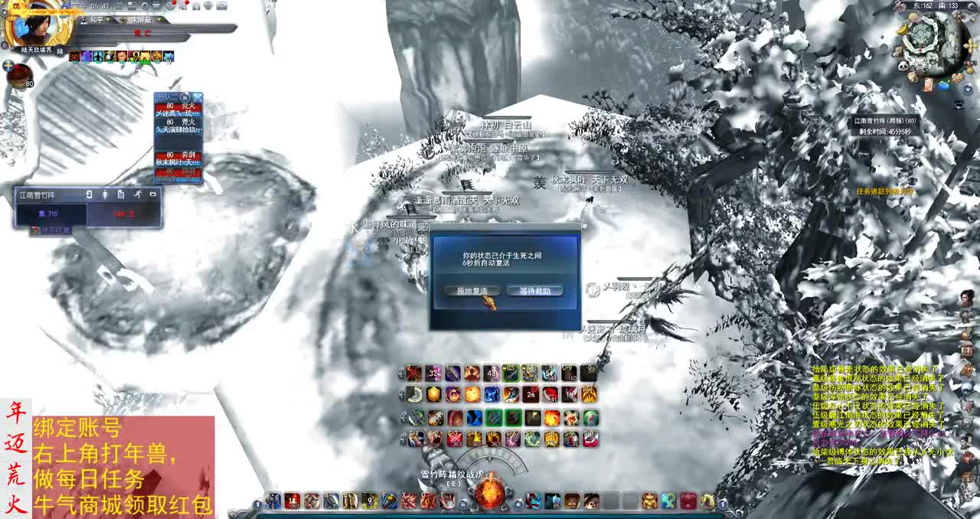Viewport: 980px width, 519px height.
Task: Use the fire burst skill in the third row
Action: (552, 418)
